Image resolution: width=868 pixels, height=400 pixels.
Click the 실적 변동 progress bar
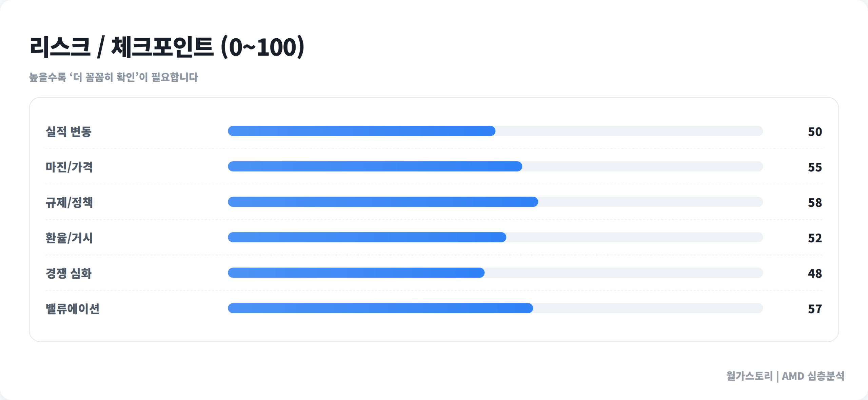click(x=495, y=131)
